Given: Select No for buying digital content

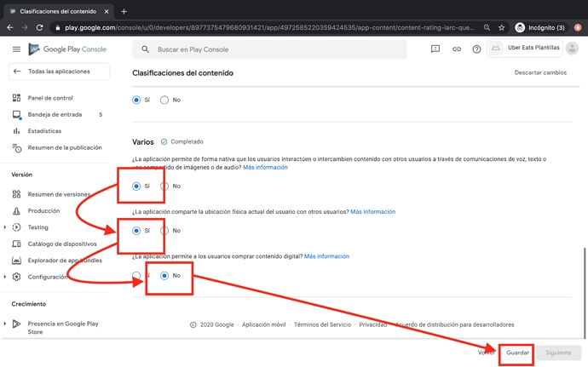Looking at the screenshot, I should coord(164,276).
